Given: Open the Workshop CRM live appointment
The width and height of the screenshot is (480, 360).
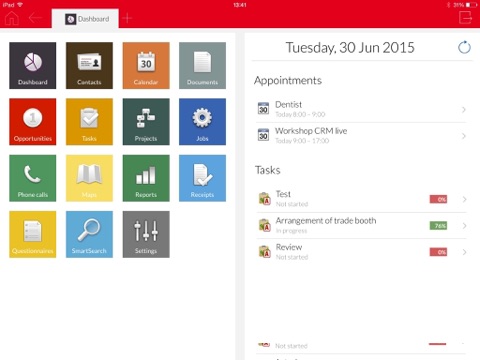Looking at the screenshot, I should click(361, 136).
